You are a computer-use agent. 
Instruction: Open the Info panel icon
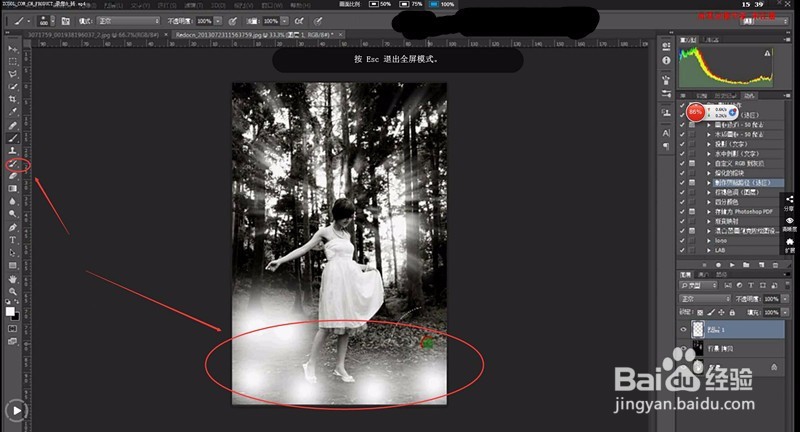666,60
